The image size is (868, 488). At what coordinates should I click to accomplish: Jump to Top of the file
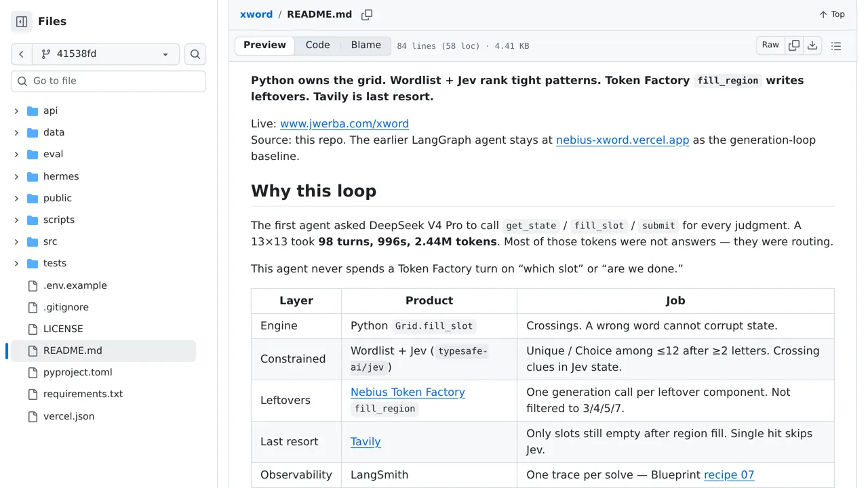(832, 14)
